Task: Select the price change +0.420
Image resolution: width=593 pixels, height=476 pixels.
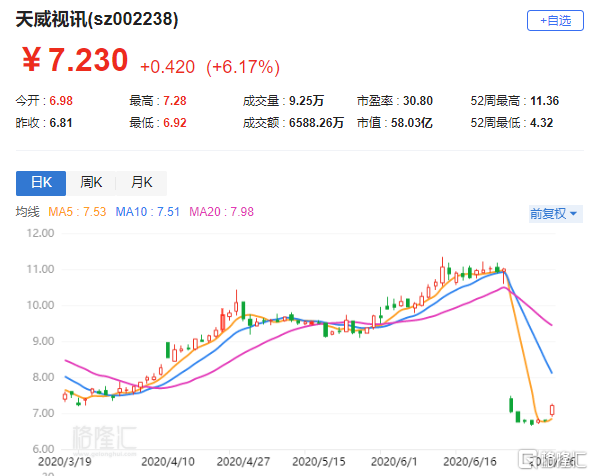Action: tap(167, 67)
